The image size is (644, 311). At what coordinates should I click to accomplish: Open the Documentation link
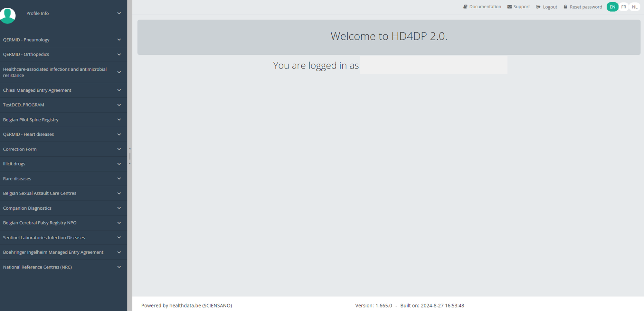[485, 7]
